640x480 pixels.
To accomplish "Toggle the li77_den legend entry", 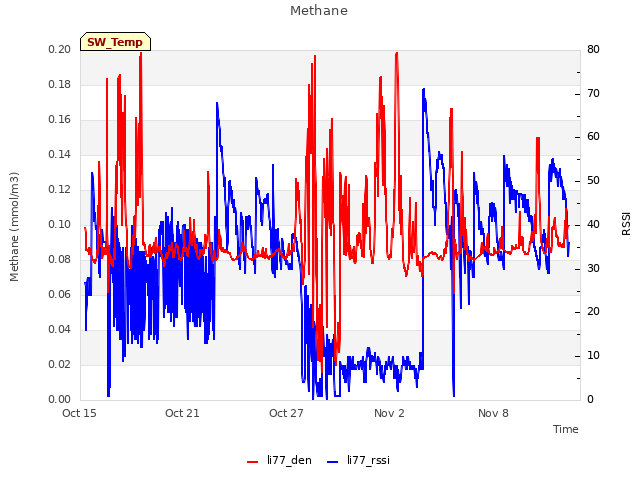I will point(280,460).
